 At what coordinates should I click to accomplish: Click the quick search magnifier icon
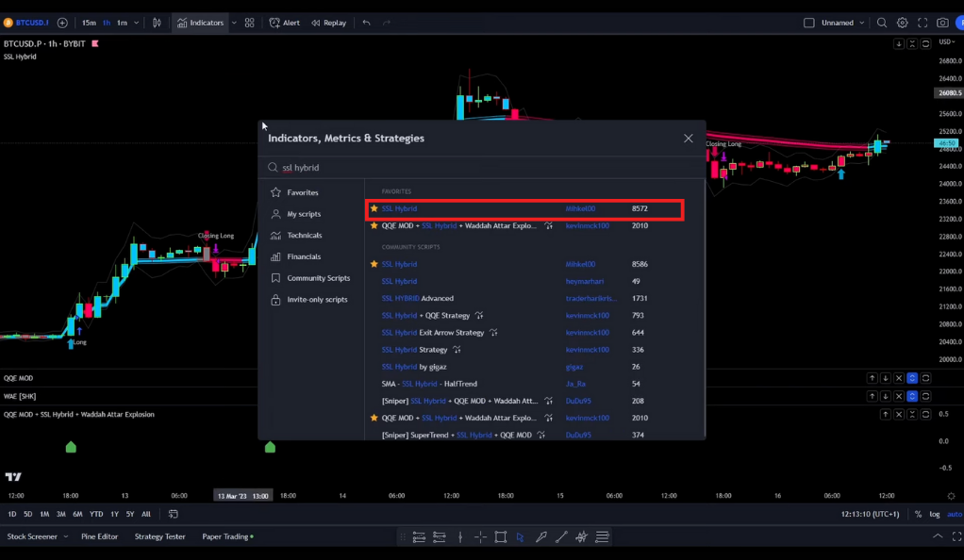882,23
